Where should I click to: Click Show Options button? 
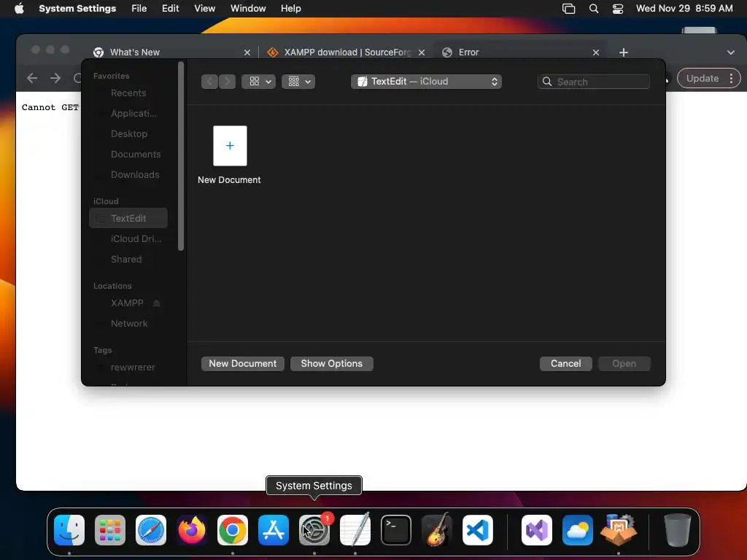(x=332, y=363)
